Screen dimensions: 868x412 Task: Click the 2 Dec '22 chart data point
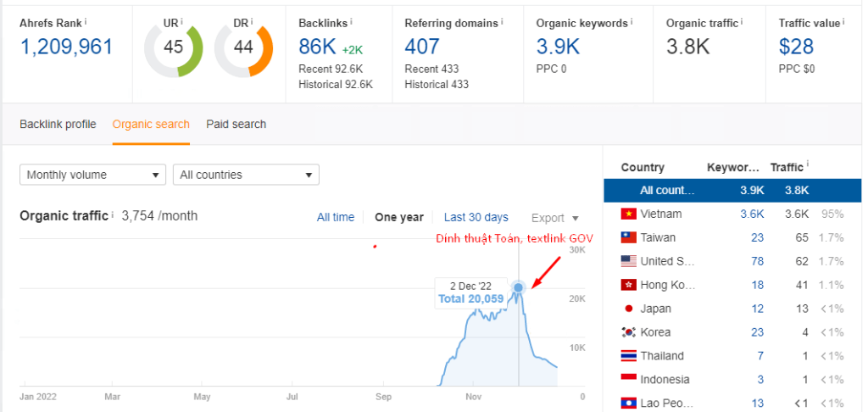(518, 287)
